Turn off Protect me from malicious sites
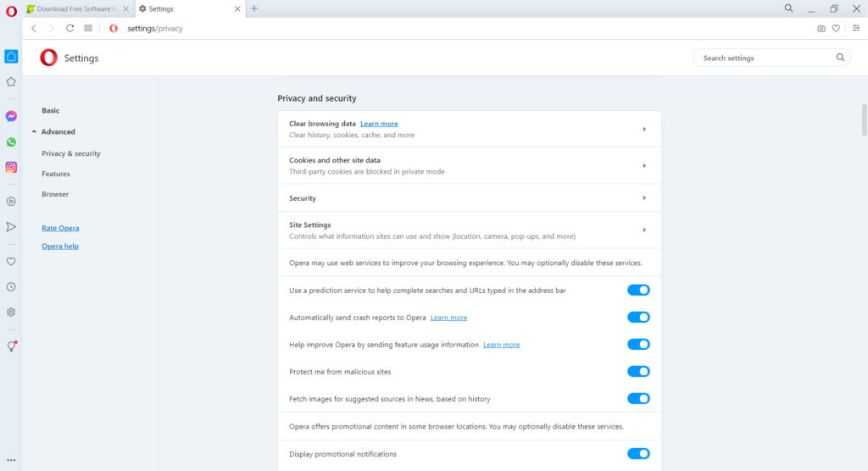 638,371
